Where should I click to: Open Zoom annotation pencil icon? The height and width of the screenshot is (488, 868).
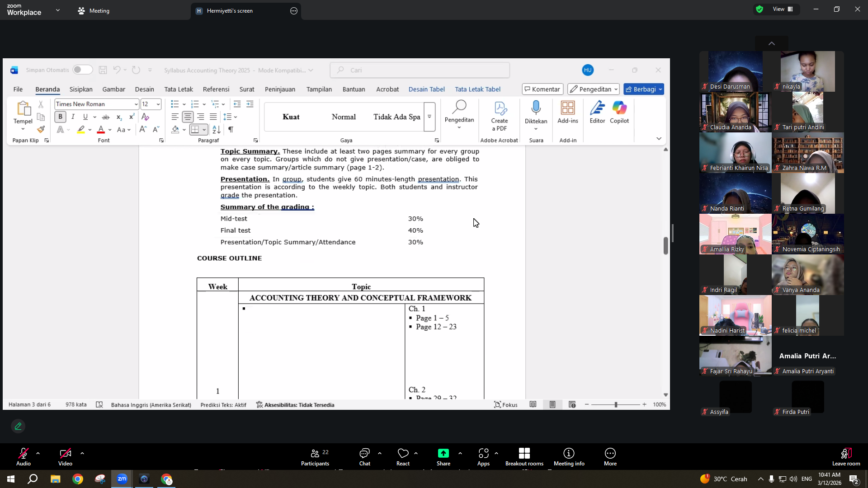point(18,426)
